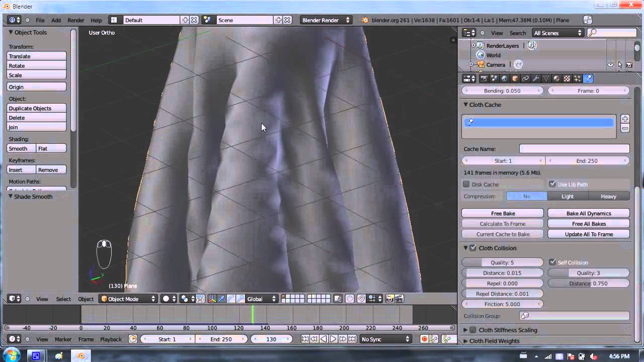644x362 pixels.
Task: Expand the Camera tree item
Action: click(x=471, y=64)
